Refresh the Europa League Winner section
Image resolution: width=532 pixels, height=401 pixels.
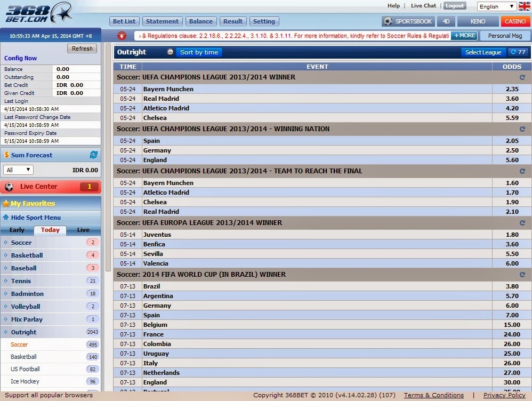tap(522, 223)
